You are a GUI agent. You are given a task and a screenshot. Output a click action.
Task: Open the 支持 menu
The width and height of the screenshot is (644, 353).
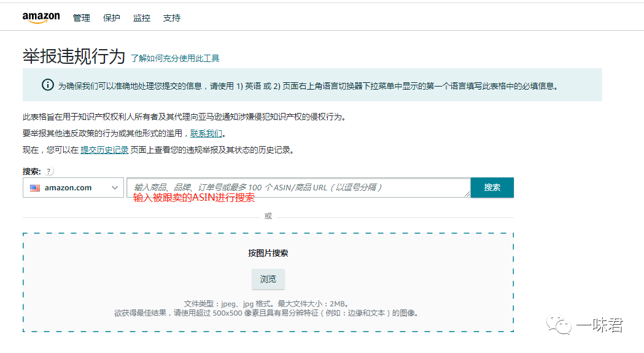(172, 18)
